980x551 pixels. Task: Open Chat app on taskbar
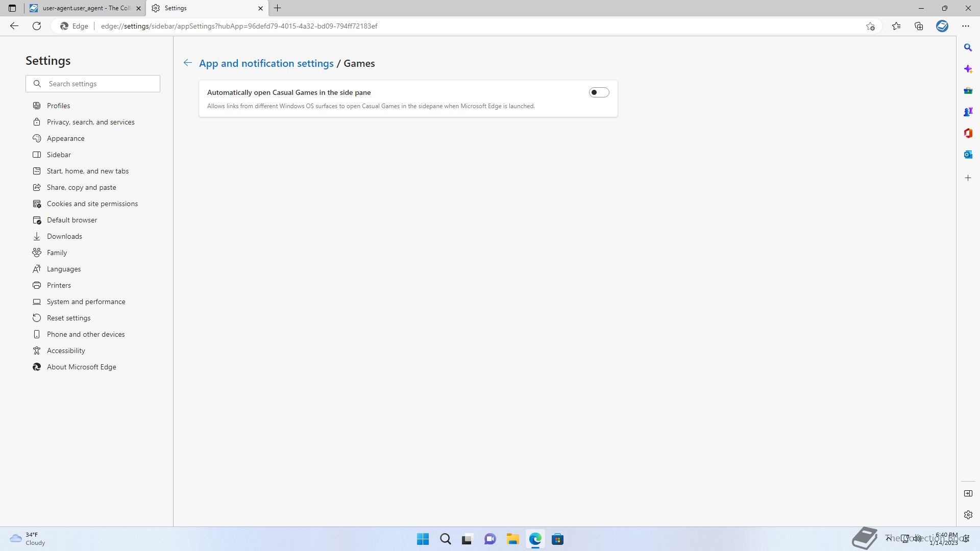click(490, 539)
